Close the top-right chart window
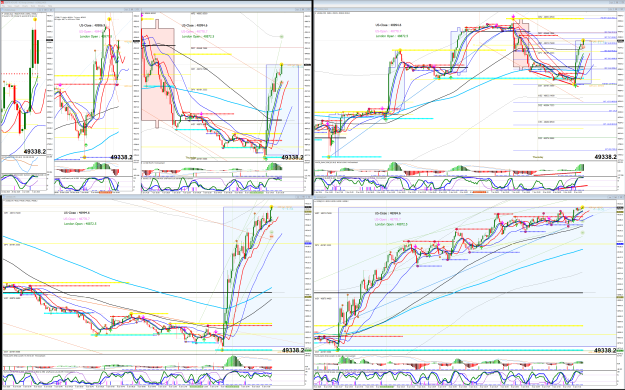 (x=621, y=9)
